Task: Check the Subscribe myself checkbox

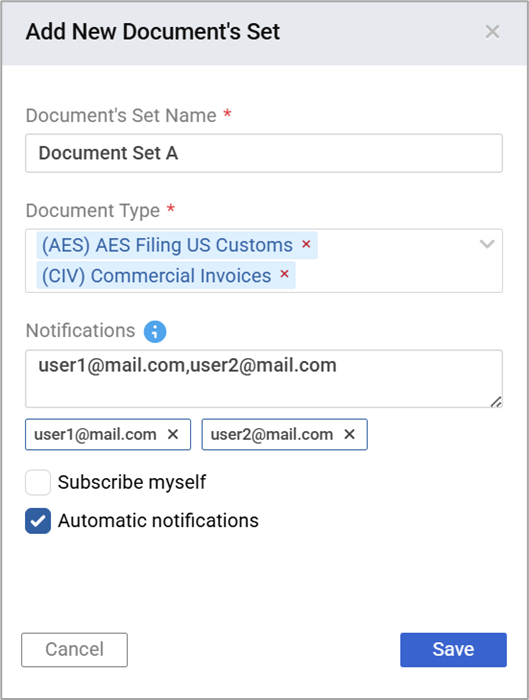Action: 38,482
